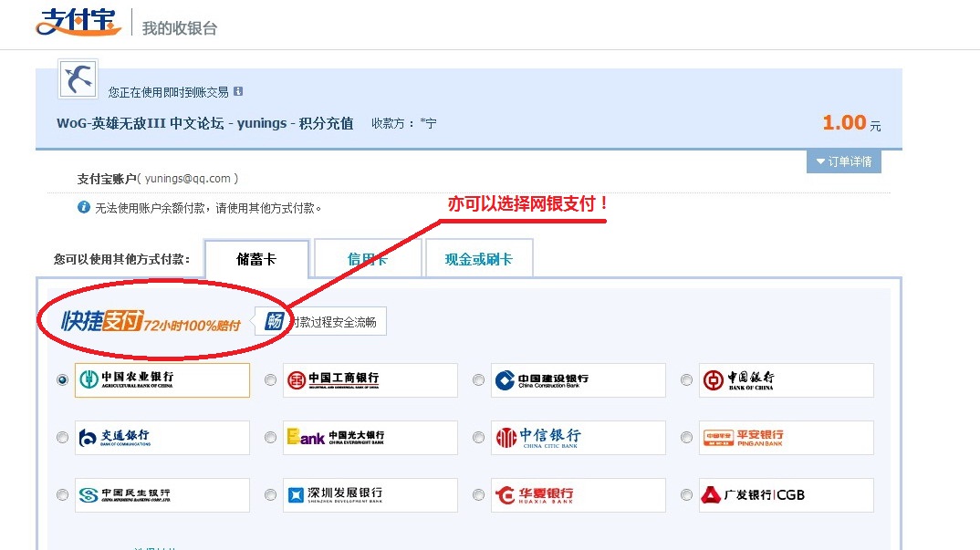Select 中国民生银行 radio button
980x550 pixels.
[62, 495]
